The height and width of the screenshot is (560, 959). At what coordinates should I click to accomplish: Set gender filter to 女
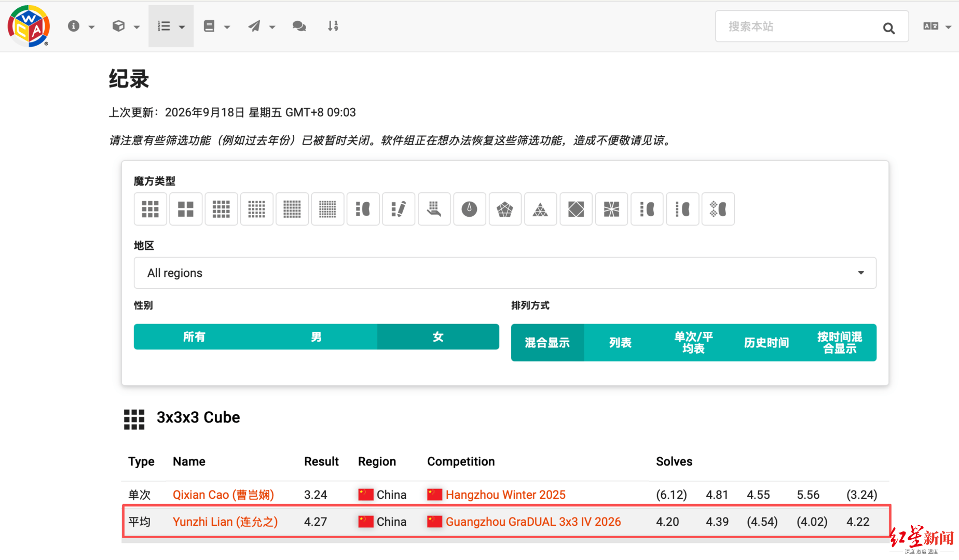pos(438,337)
